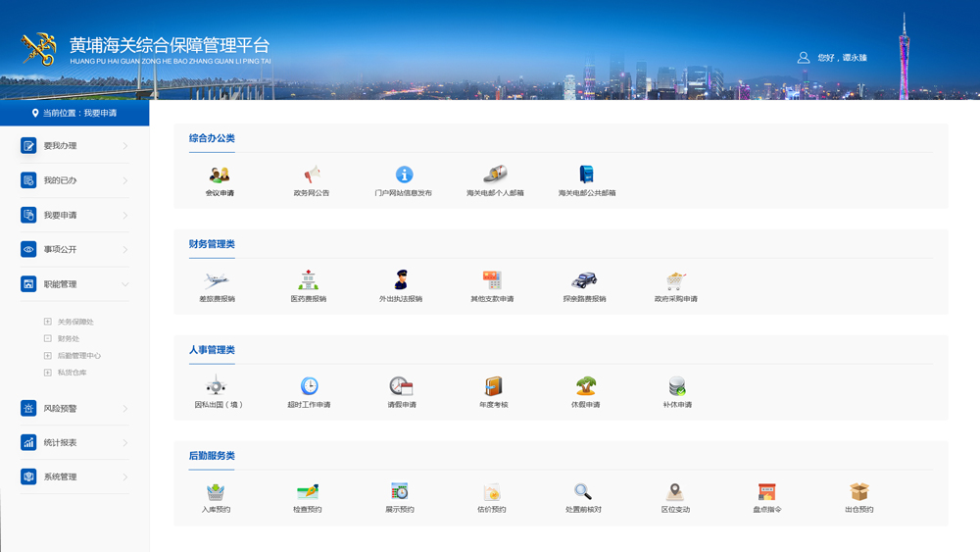Collapse the 职能管理 sidebar menu

click(x=124, y=284)
